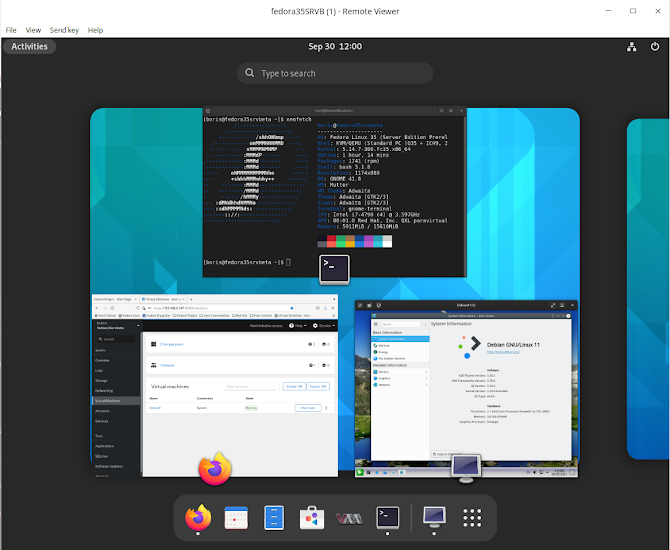
Task: Click Administrative access in Cockpit
Action: tap(266, 326)
